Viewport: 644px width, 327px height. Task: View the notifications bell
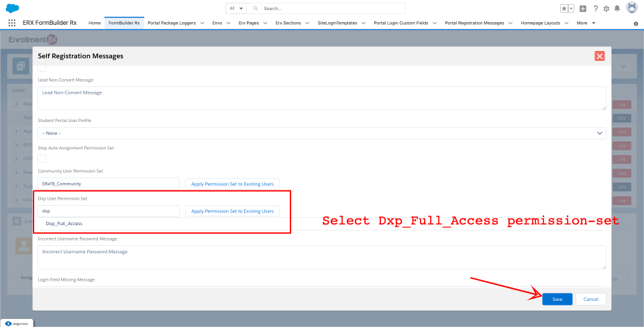(x=617, y=9)
